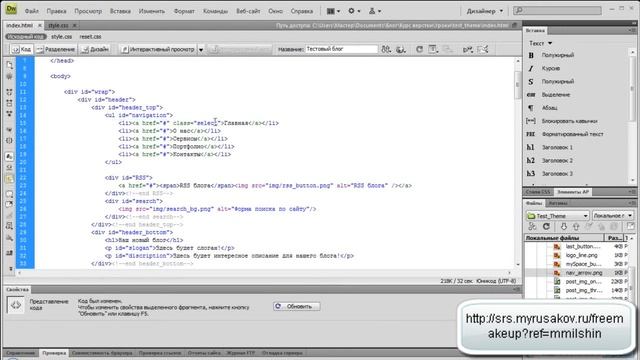640x360 pixels.
Task: Open reset.css in related files bar
Action: pyautogui.click(x=90, y=37)
